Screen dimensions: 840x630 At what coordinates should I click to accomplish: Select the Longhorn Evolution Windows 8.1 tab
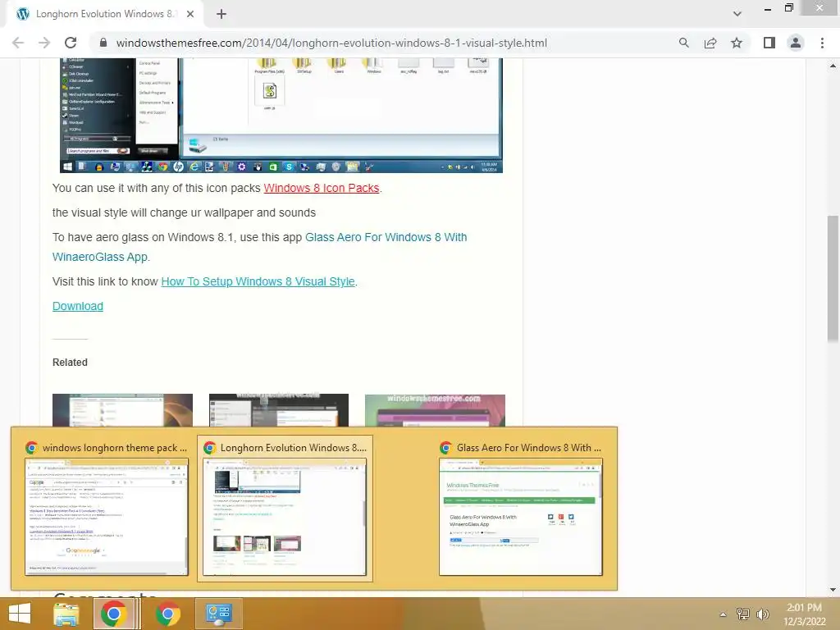[104, 15]
